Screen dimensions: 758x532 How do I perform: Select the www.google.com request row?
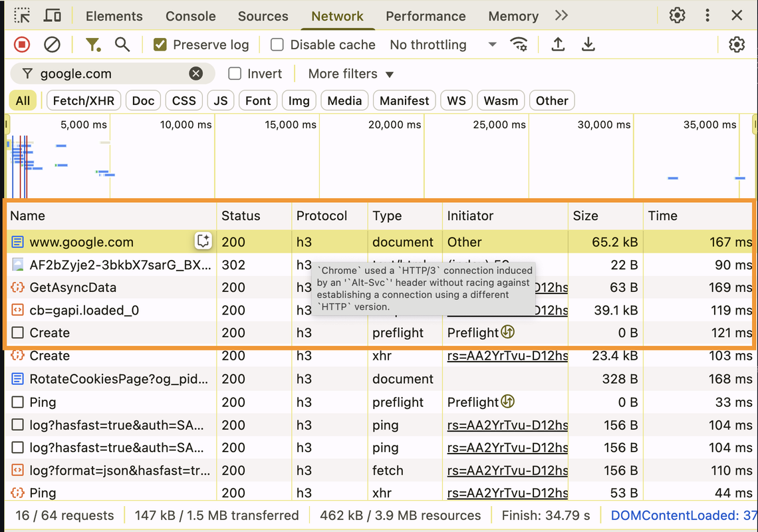pyautogui.click(x=379, y=241)
